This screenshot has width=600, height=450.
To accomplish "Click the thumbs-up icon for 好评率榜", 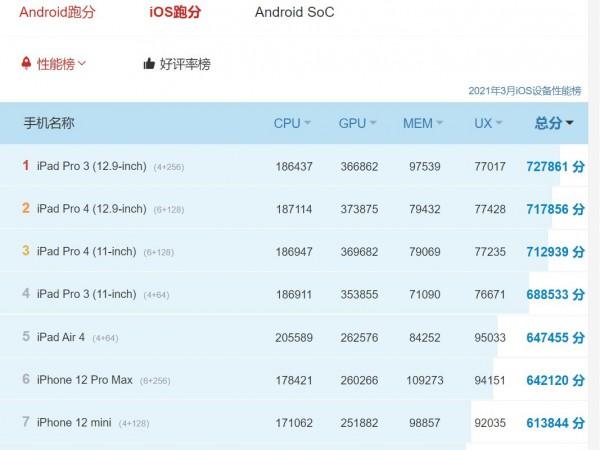I will point(149,64).
